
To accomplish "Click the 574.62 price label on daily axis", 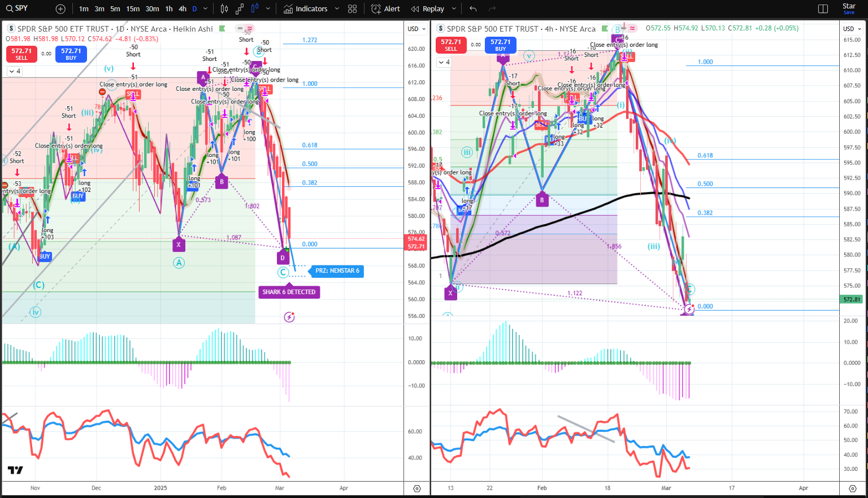I will pyautogui.click(x=416, y=239).
